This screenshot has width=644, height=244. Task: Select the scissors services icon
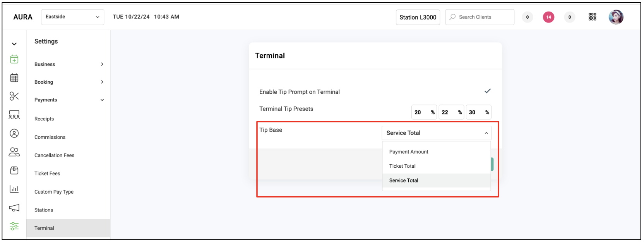point(14,96)
